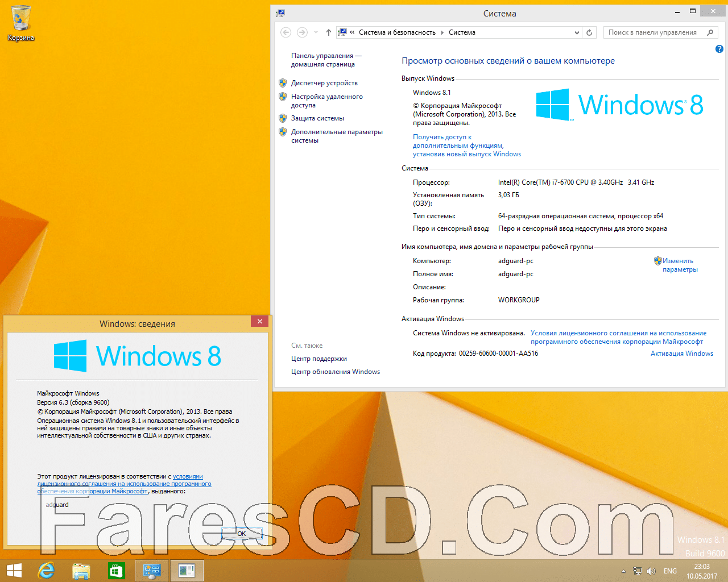Viewport: 728px width, 582px height.
Task: Click the control panel icon in address bar
Action: pyautogui.click(x=342, y=32)
